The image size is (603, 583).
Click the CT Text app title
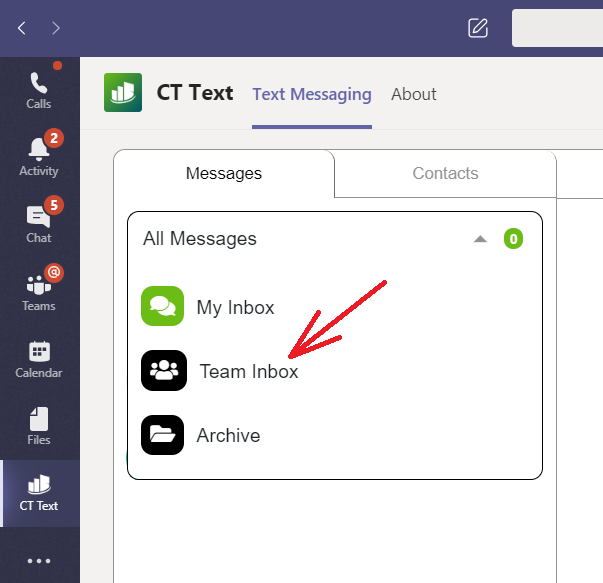pyautogui.click(x=195, y=93)
